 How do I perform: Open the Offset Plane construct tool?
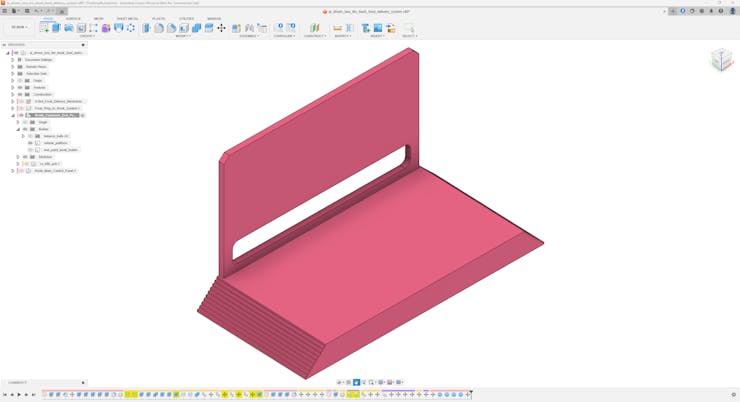[x=314, y=28]
